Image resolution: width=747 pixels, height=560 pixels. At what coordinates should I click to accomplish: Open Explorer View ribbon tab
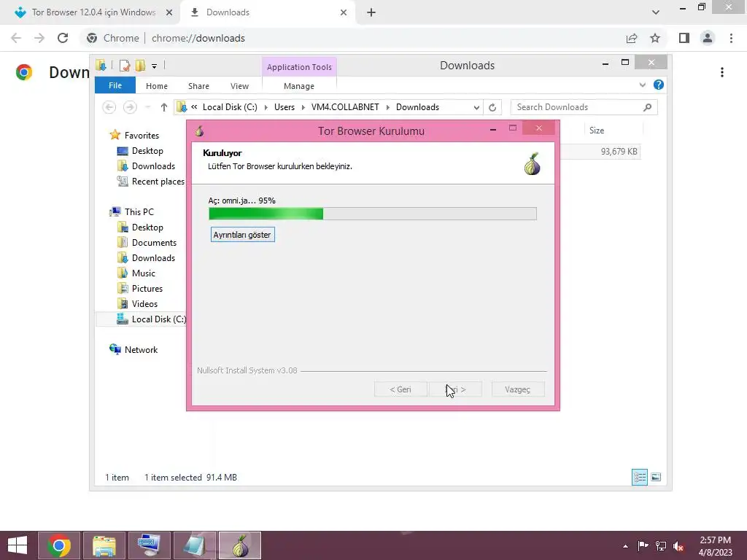[239, 86]
